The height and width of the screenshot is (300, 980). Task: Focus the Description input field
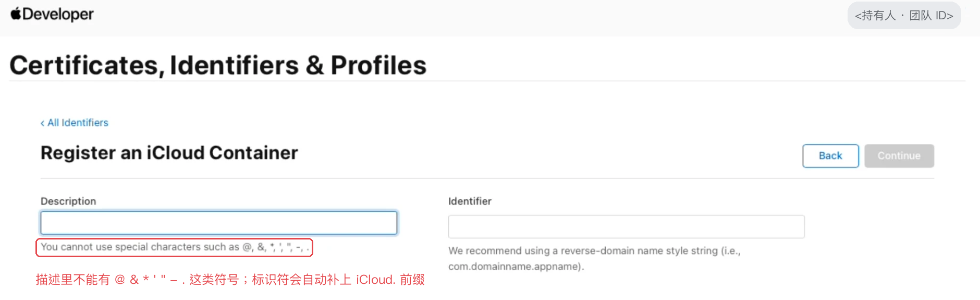(x=219, y=223)
